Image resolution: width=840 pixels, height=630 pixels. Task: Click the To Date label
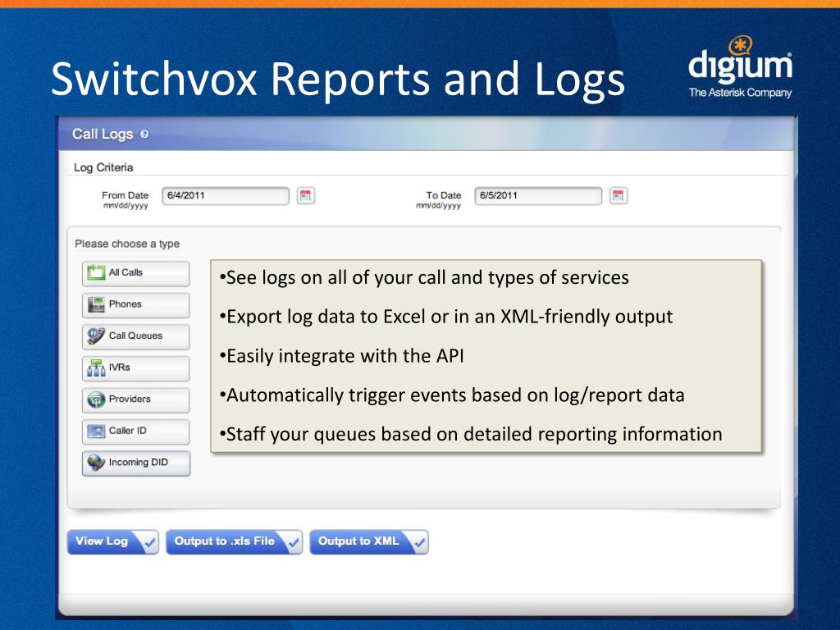[x=444, y=195]
